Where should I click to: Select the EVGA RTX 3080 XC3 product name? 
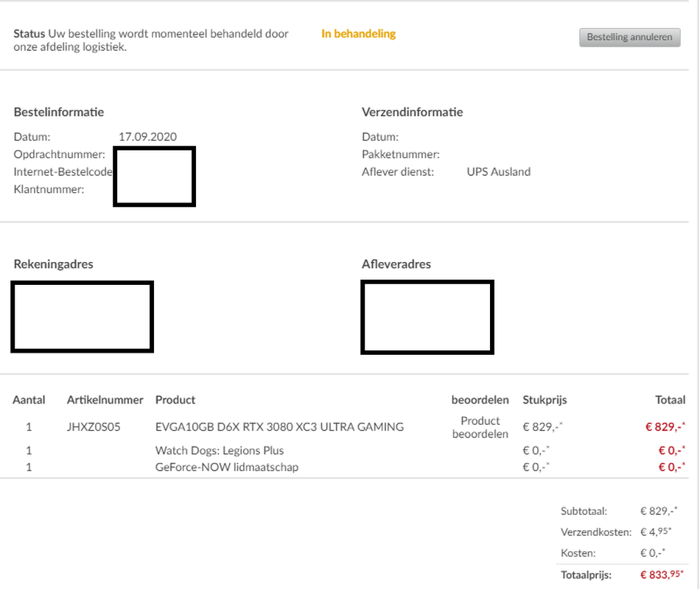point(279,427)
